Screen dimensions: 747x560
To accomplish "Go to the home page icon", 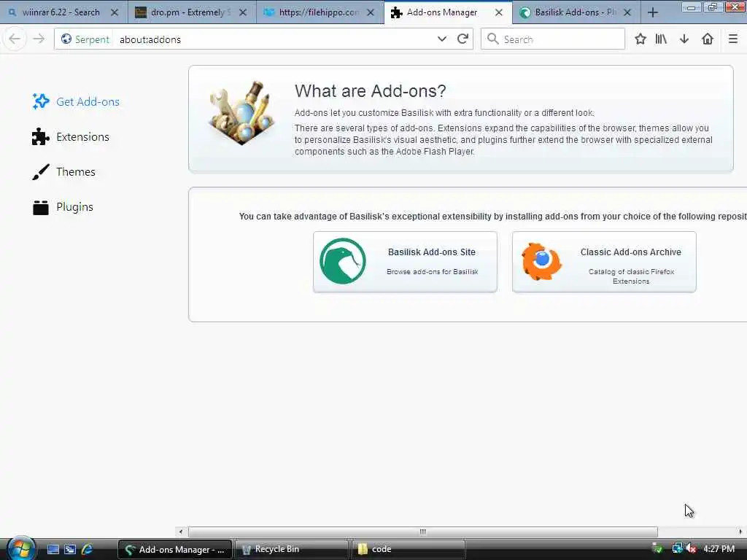I will (x=708, y=39).
